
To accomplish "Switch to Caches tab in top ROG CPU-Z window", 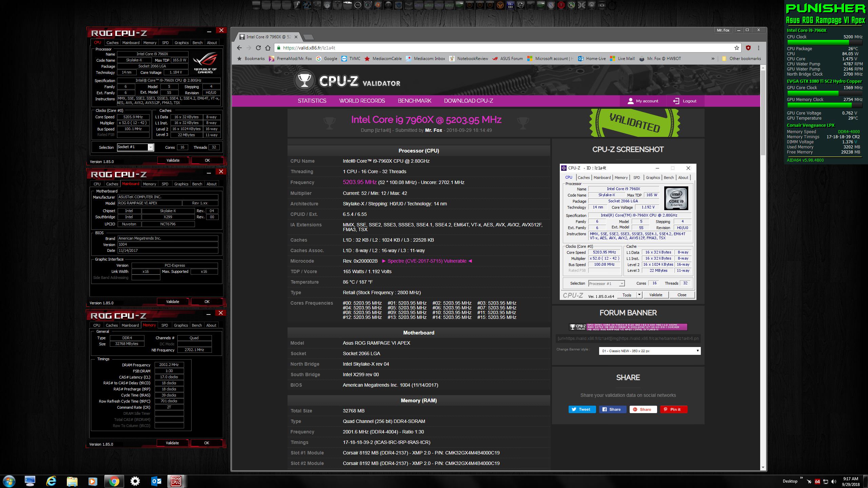I will point(112,43).
